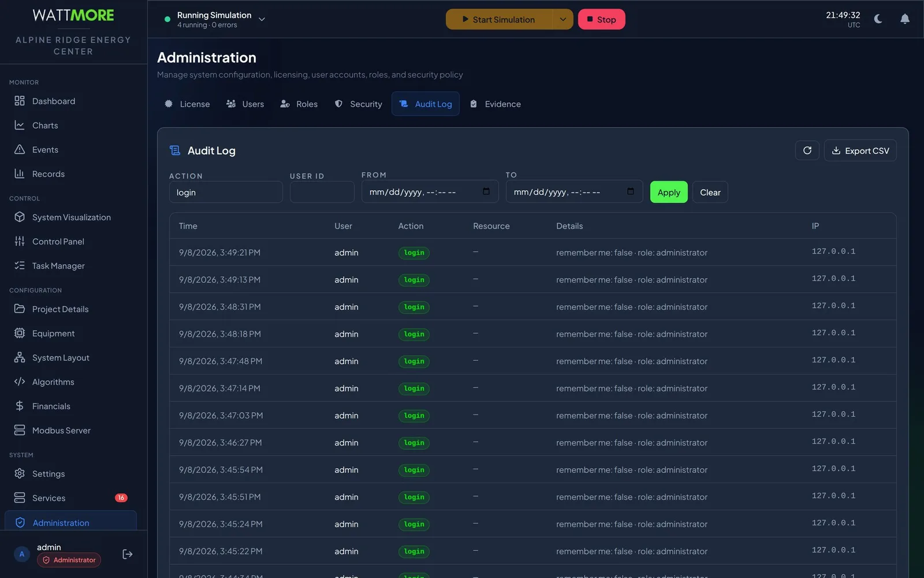Viewport: 924px width, 578px height.
Task: Open System Layout network icon
Action: click(20, 358)
